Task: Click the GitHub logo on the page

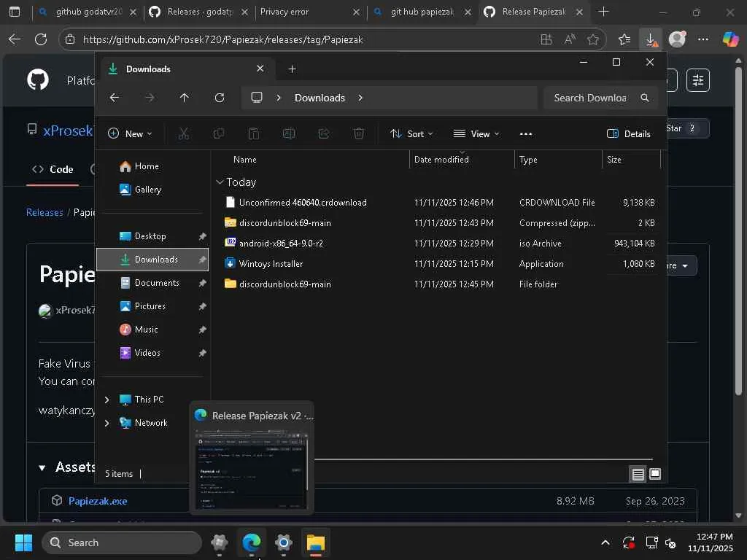Action: (x=38, y=79)
